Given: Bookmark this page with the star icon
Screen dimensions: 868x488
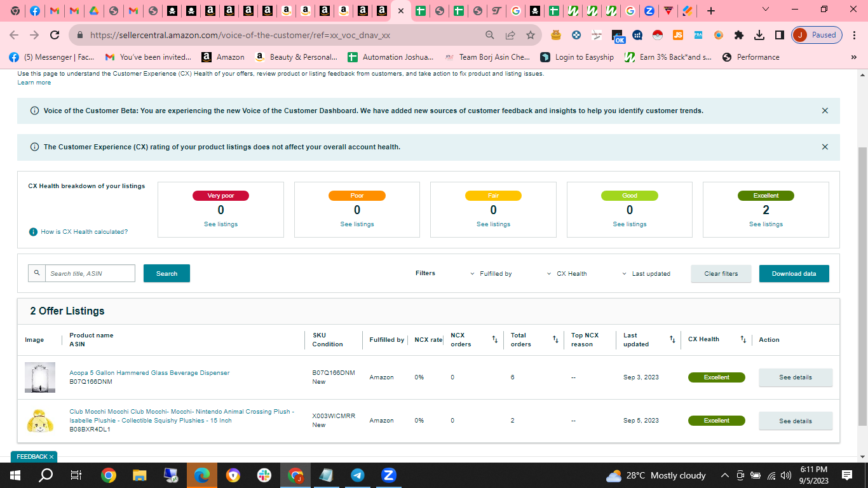Looking at the screenshot, I should pos(531,35).
